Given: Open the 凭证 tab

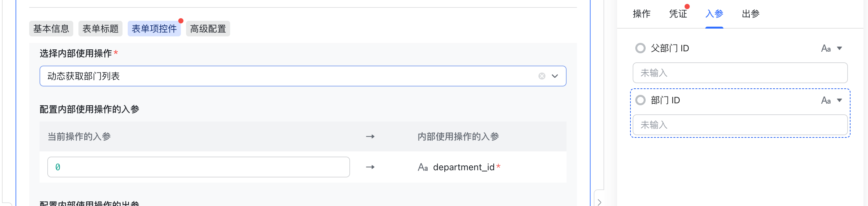Looking at the screenshot, I should [x=678, y=14].
